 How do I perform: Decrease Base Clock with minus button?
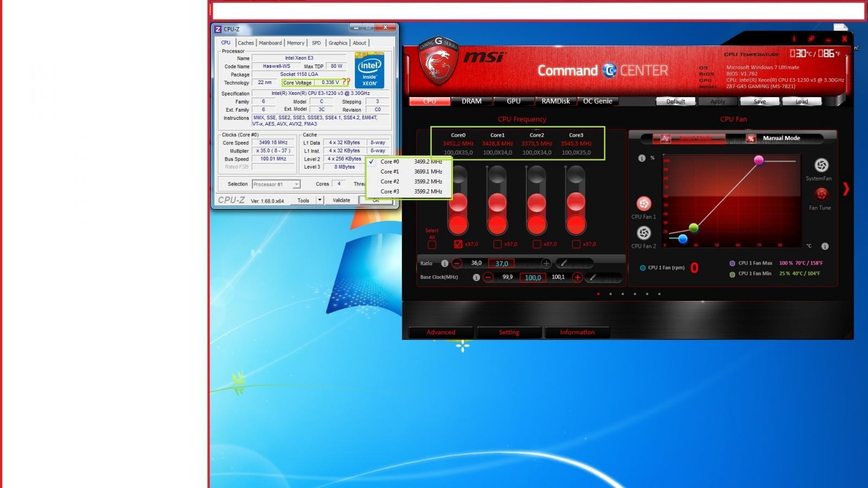488,278
